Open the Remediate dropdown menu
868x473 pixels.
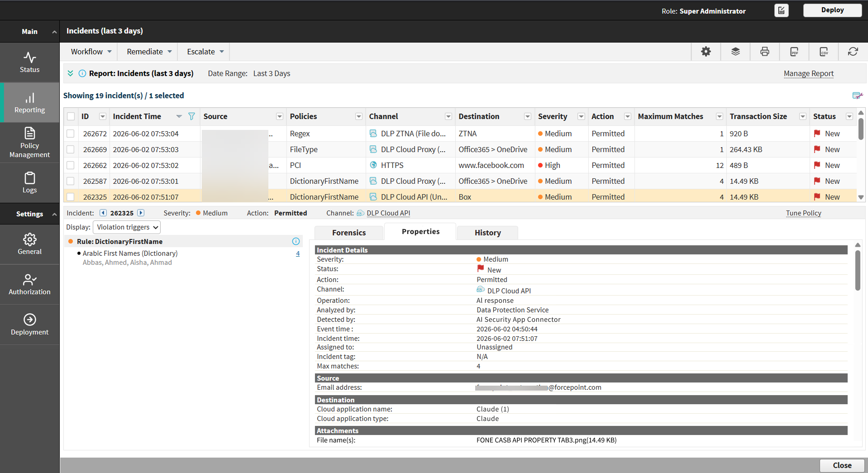149,52
